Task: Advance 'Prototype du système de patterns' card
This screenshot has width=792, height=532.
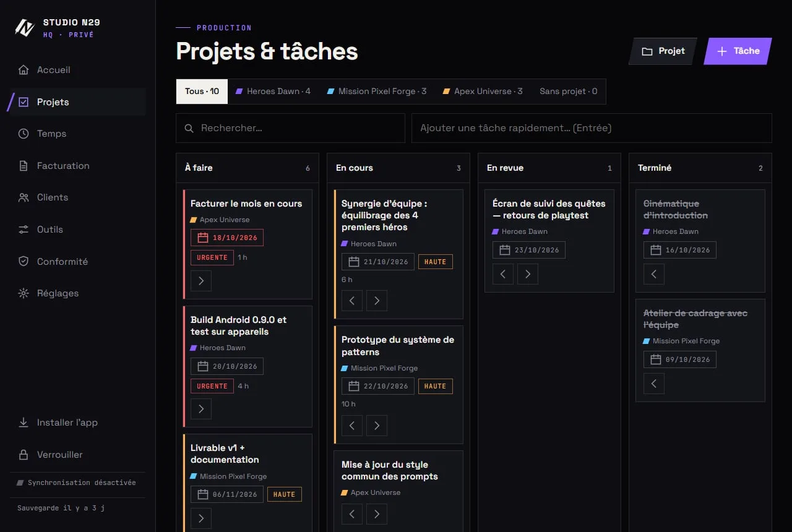Action: pos(377,426)
